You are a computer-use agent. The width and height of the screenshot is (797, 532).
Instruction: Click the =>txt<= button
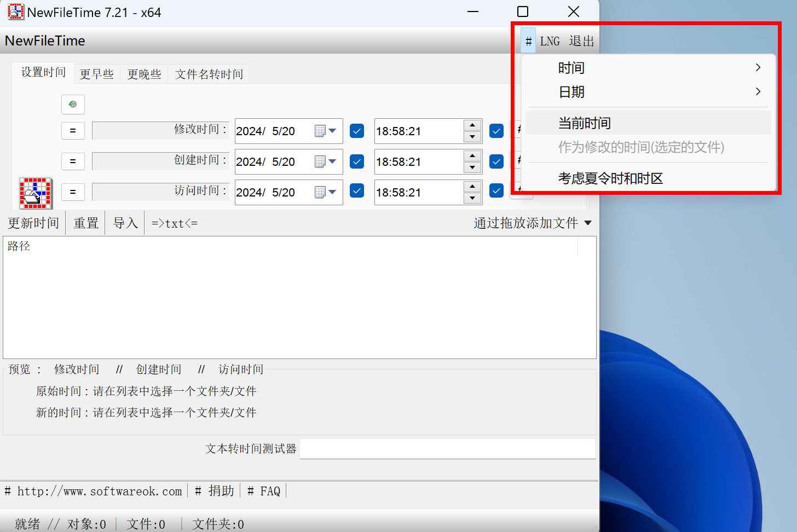[x=174, y=222]
